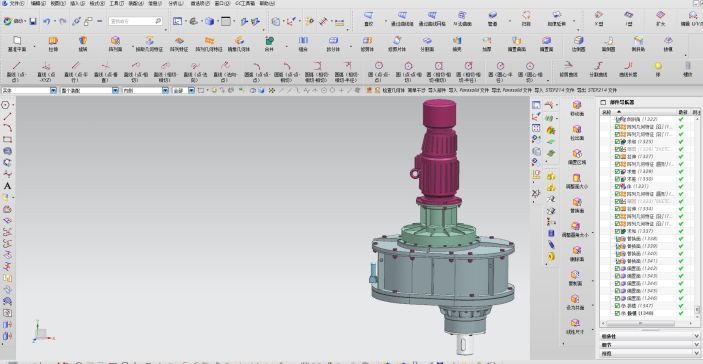Select the text 'A' tool in left toolbar
Image resolution: width=703 pixels, height=364 pixels.
(x=7, y=186)
